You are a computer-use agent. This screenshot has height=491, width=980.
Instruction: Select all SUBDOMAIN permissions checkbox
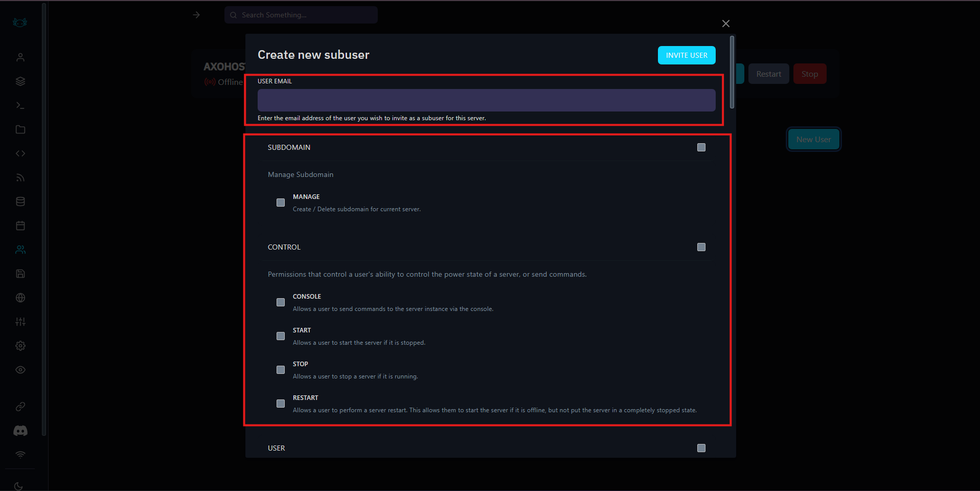click(701, 147)
